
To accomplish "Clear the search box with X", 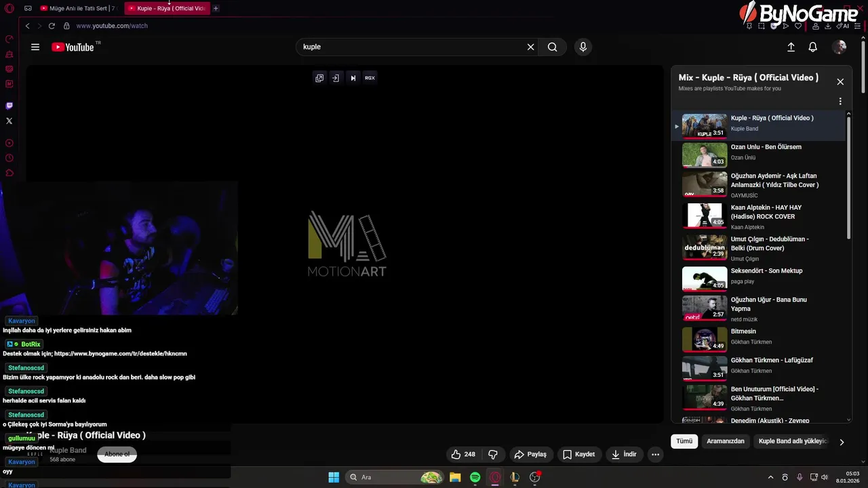I will point(531,47).
